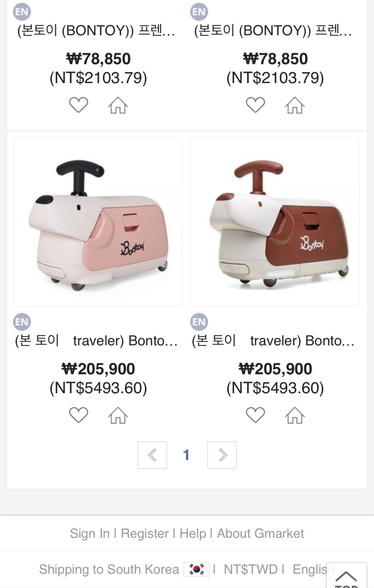Open the Sign In link

tap(90, 533)
